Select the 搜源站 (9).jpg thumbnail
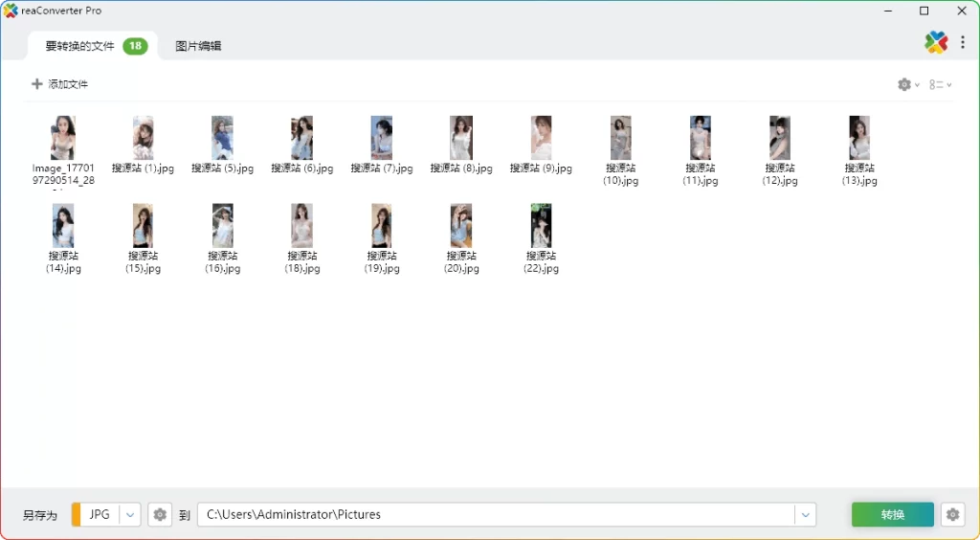 coord(542,138)
